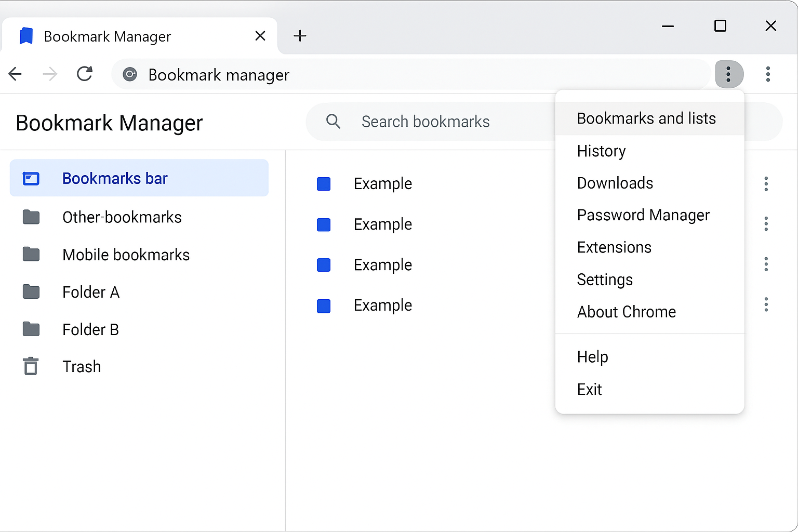The height and width of the screenshot is (532, 798).
Task: Select the Other-bookmarks folder
Action: click(122, 217)
